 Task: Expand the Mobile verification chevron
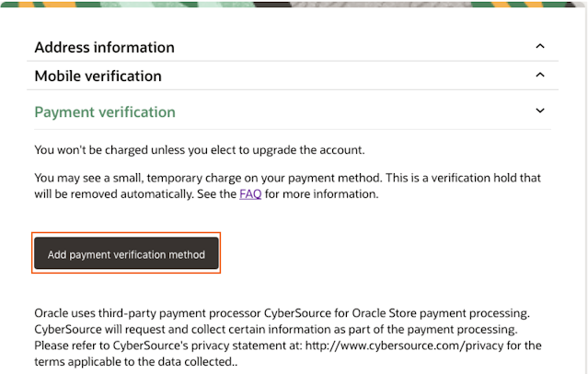tap(540, 75)
